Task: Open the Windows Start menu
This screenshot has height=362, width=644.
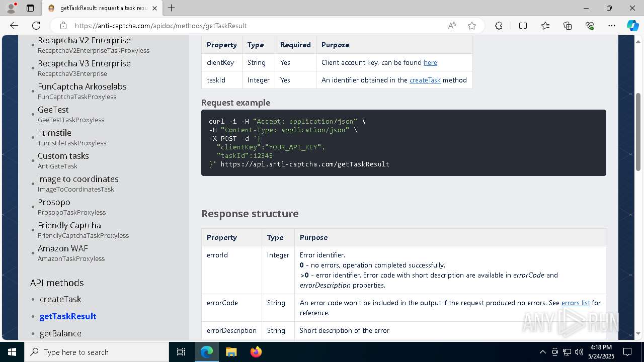Action: (12, 352)
